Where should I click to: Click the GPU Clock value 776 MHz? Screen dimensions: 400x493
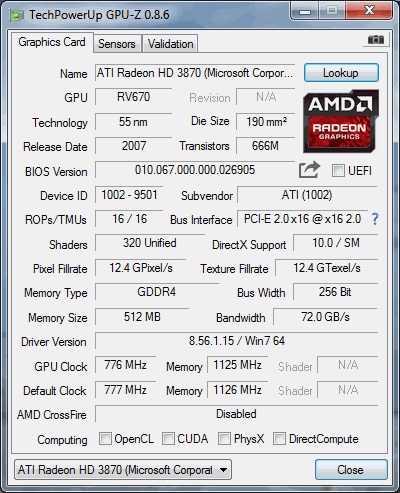pyautogui.click(x=125, y=365)
